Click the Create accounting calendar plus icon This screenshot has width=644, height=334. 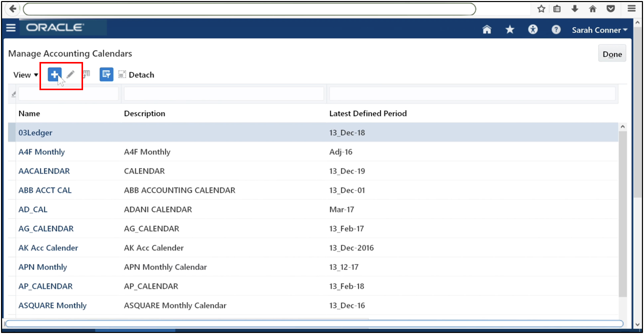pyautogui.click(x=54, y=74)
